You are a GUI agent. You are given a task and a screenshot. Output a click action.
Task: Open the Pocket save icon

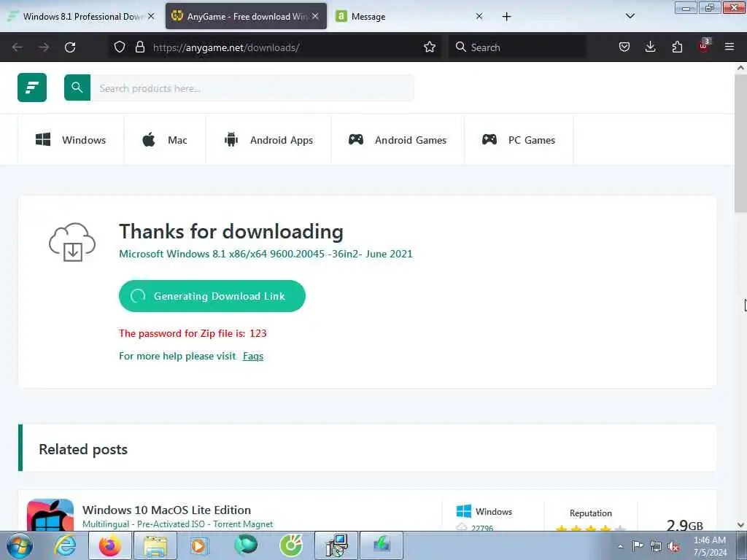click(624, 47)
